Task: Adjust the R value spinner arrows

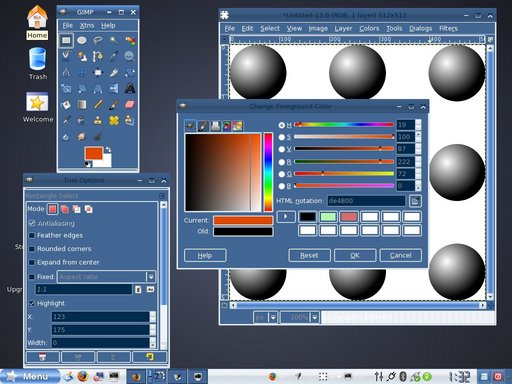Action: click(x=418, y=162)
